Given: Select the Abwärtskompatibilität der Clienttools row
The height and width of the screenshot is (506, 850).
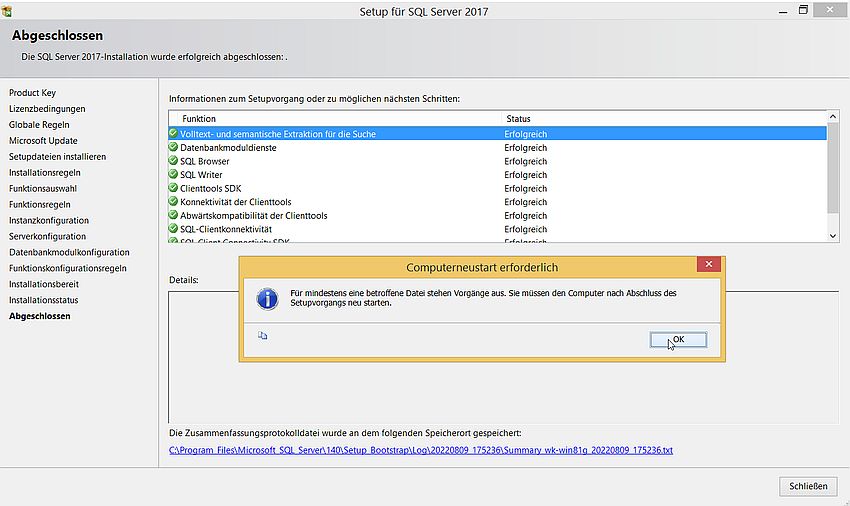Looking at the screenshot, I should point(498,215).
